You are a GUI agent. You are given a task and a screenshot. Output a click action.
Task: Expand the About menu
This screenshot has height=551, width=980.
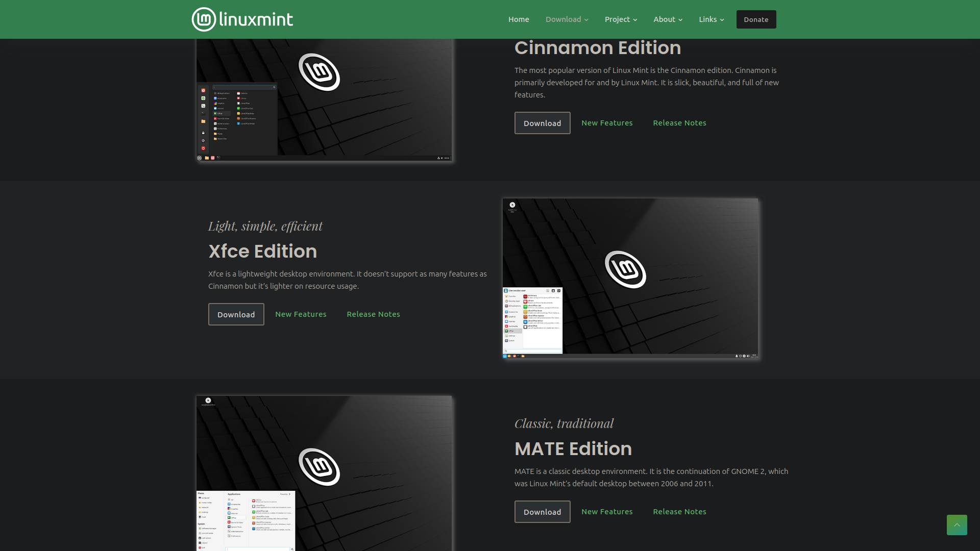[668, 19]
